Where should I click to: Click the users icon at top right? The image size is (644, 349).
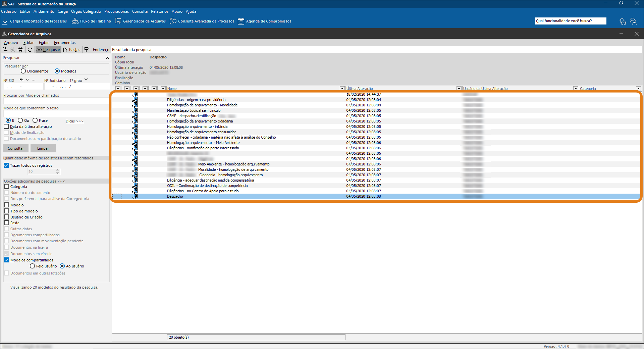[633, 21]
